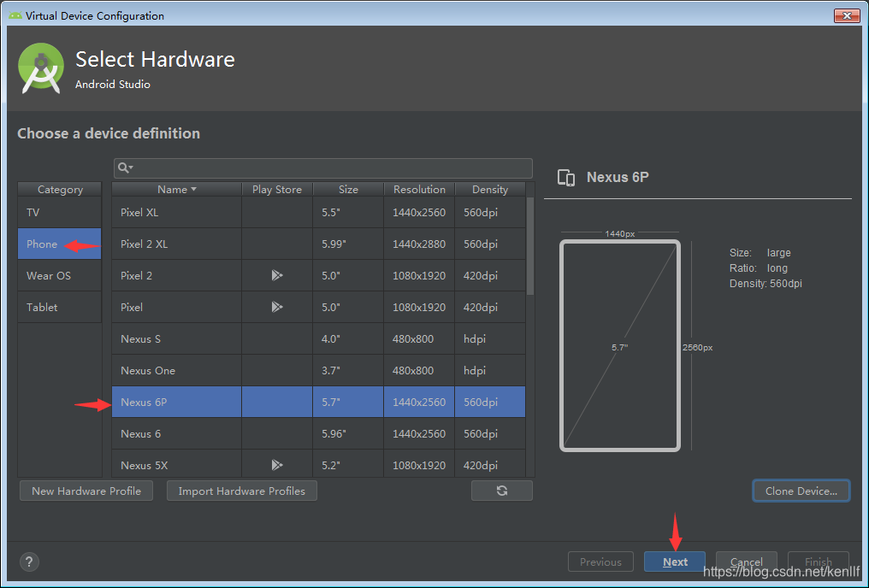Click the Next button
Screen dimensions: 869x588
coord(675,562)
